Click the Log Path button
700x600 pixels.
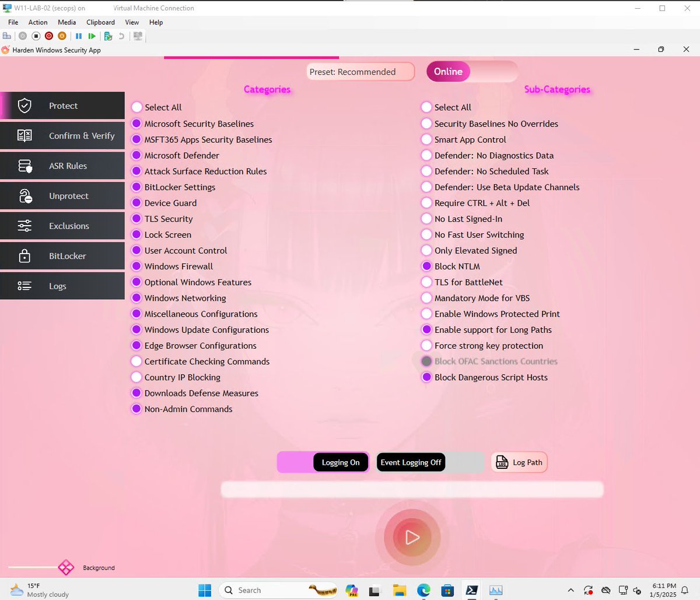519,462
